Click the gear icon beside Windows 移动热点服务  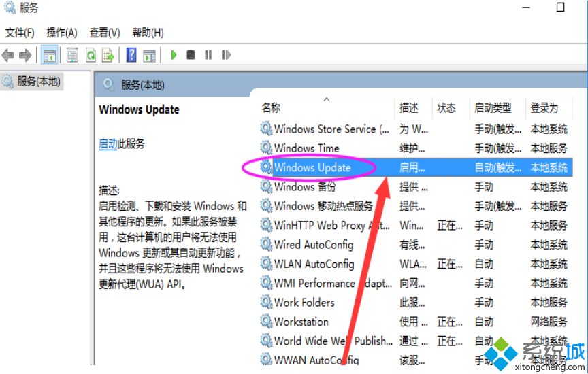[266, 206]
